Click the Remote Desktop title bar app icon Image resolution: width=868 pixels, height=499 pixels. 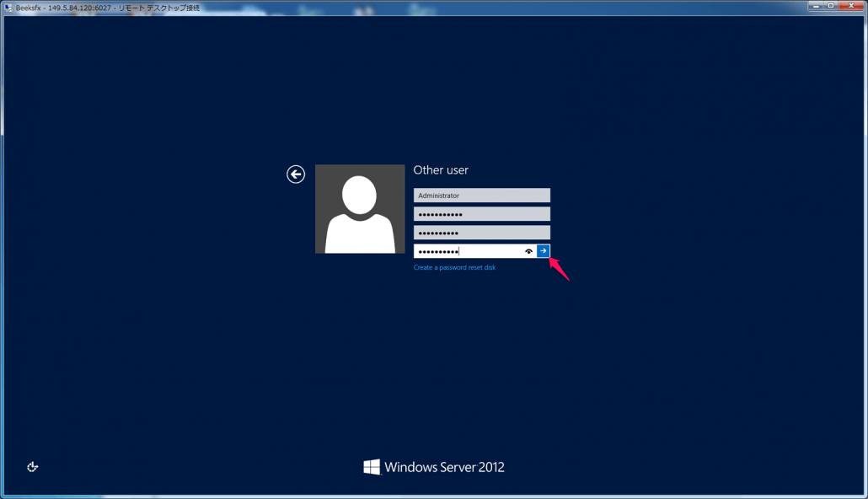8,8
